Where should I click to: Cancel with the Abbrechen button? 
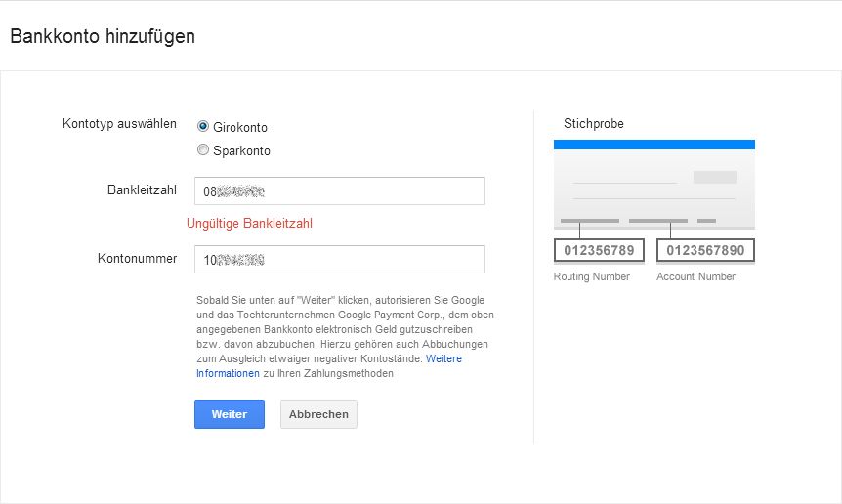coord(318,414)
